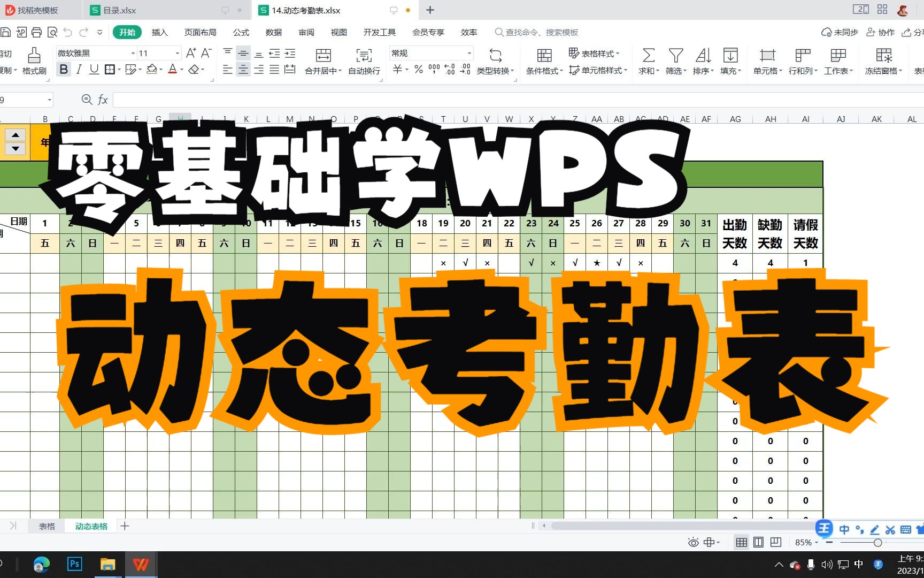This screenshot has height=578, width=924.
Task: Click the spinner up arrow in sheet
Action: coord(16,135)
